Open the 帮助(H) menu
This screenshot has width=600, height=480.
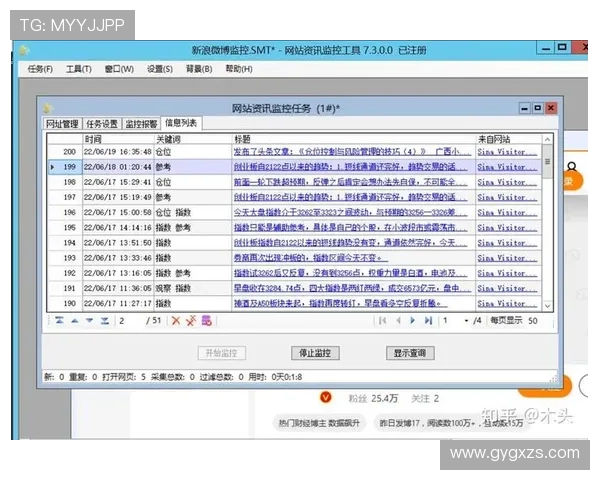[x=239, y=69]
